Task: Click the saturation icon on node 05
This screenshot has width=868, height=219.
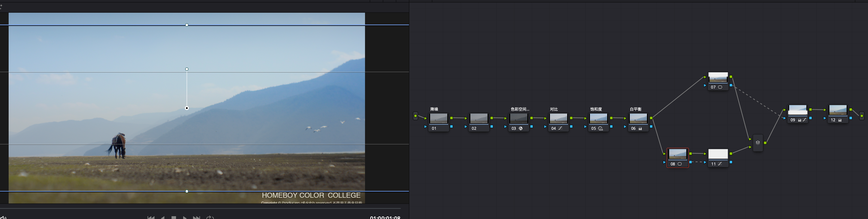Action: click(x=601, y=128)
